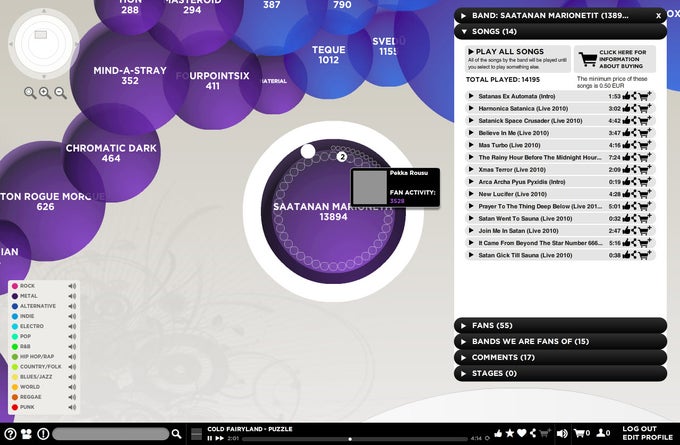This screenshot has height=445, width=680.
Task: Toggle the player volume speaker icon
Action: (562, 433)
